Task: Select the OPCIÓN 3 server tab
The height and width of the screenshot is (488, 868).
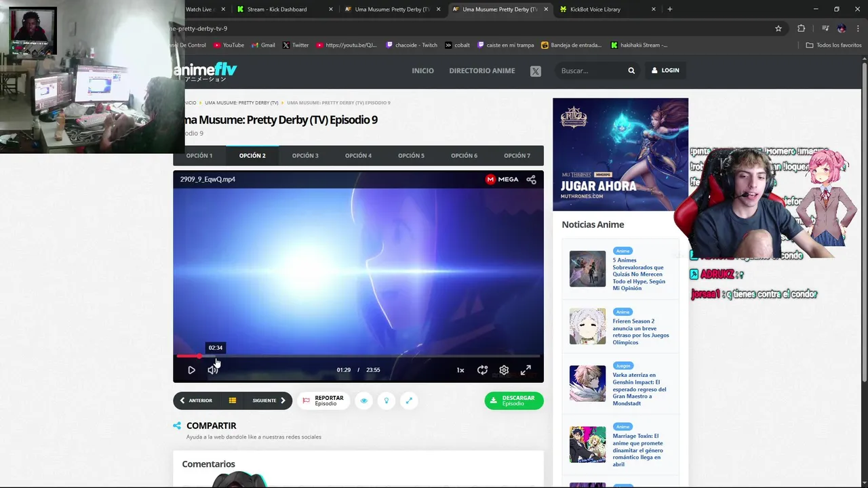Action: pos(305,156)
